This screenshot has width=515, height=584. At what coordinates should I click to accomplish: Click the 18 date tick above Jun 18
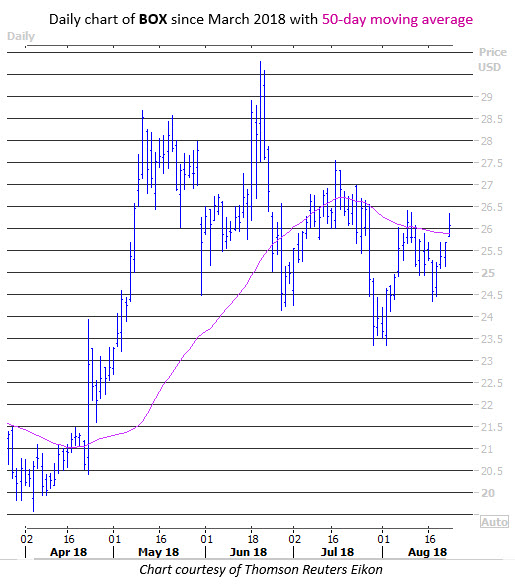(252, 539)
